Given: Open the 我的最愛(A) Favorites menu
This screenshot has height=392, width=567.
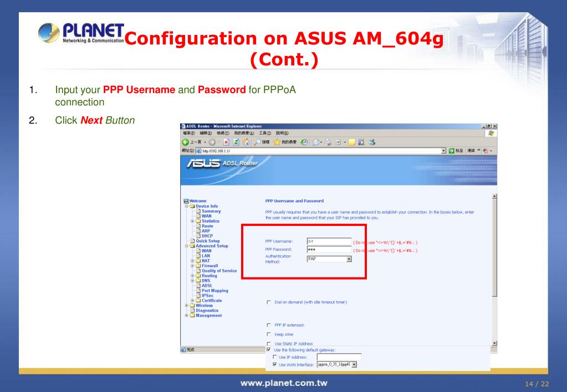Looking at the screenshot, I should point(244,133).
